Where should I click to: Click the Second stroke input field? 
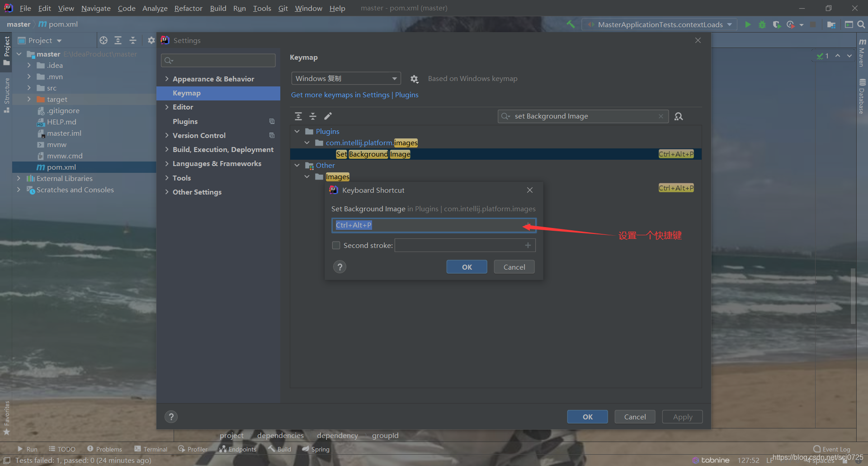click(x=465, y=245)
